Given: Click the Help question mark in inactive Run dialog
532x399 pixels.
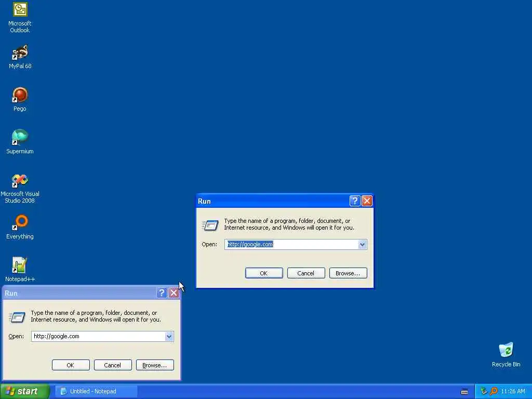Looking at the screenshot, I should point(162,293).
